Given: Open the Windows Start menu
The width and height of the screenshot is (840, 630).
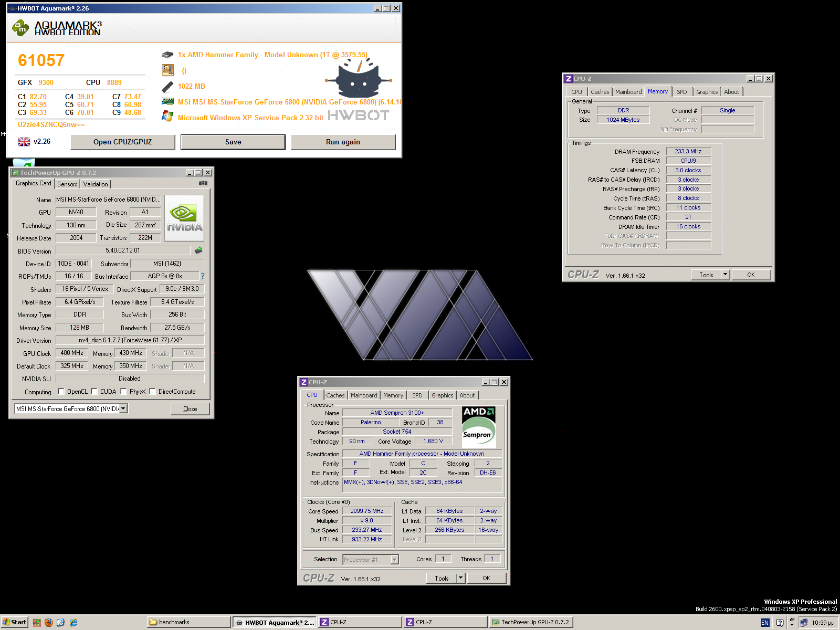Looking at the screenshot, I should [x=14, y=622].
